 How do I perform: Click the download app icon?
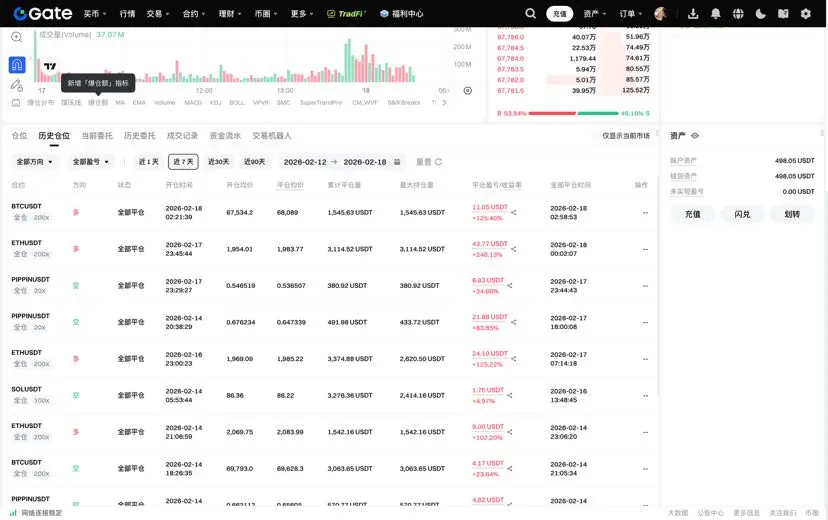tap(693, 14)
